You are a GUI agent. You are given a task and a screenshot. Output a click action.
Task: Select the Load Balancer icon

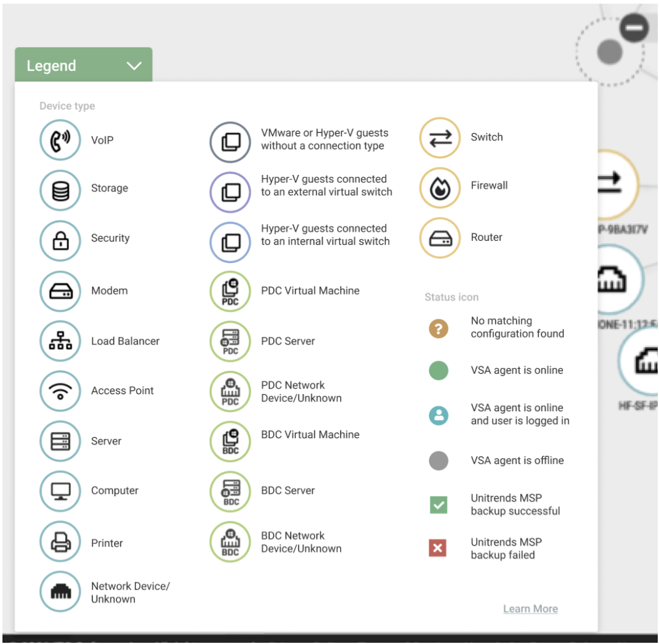(60, 340)
